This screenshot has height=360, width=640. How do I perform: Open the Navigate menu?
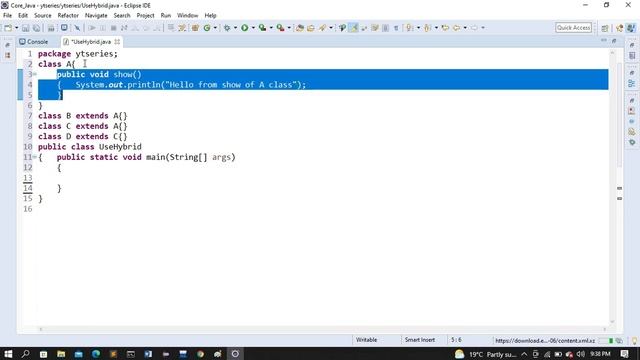pos(96,16)
